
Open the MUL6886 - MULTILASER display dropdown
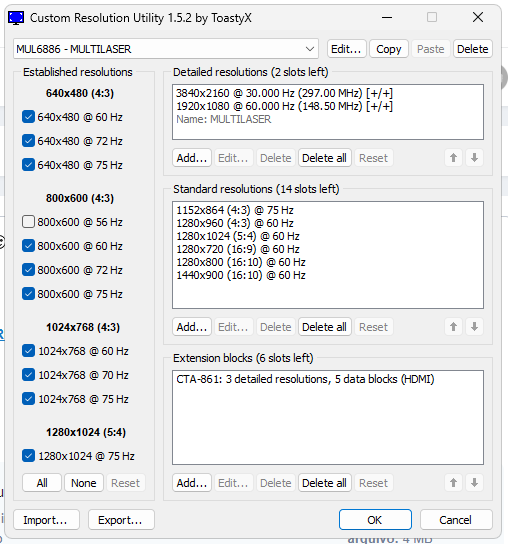pyautogui.click(x=166, y=49)
